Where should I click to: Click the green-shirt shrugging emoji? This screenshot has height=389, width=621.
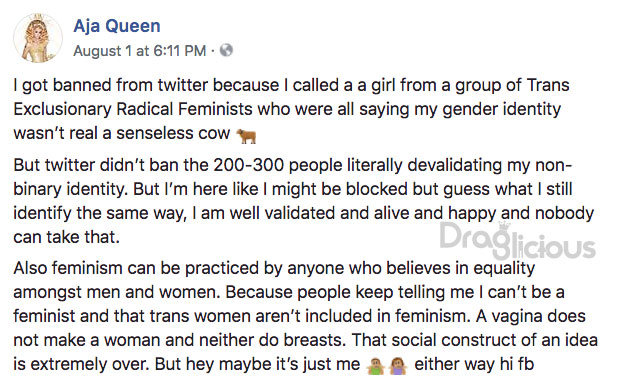tap(375, 366)
